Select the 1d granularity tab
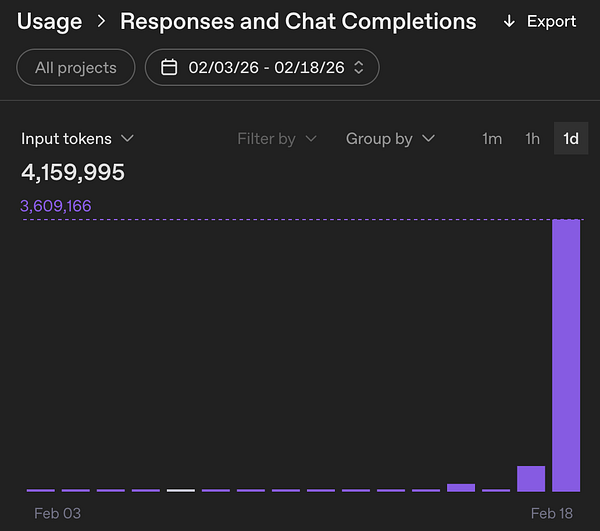This screenshot has width=600, height=531. (x=571, y=138)
